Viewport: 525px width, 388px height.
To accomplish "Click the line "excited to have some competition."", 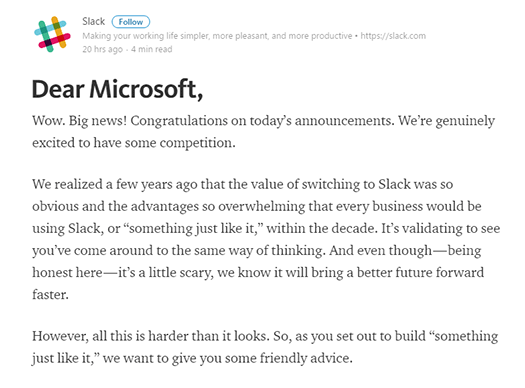I will (x=134, y=143).
